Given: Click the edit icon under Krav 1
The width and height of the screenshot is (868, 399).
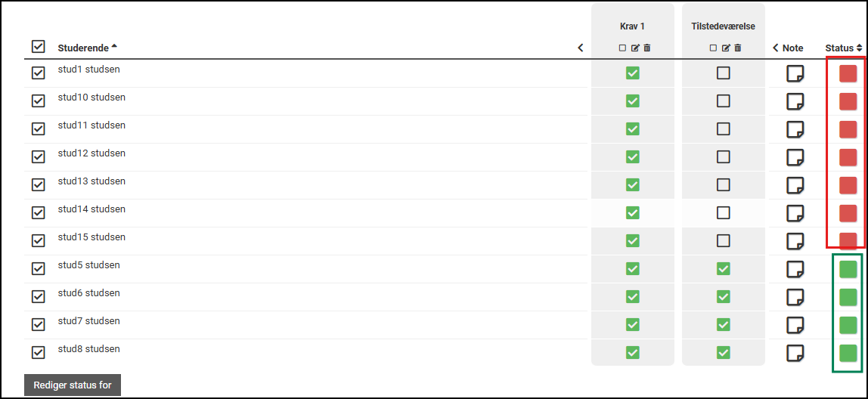Looking at the screenshot, I should (635, 48).
